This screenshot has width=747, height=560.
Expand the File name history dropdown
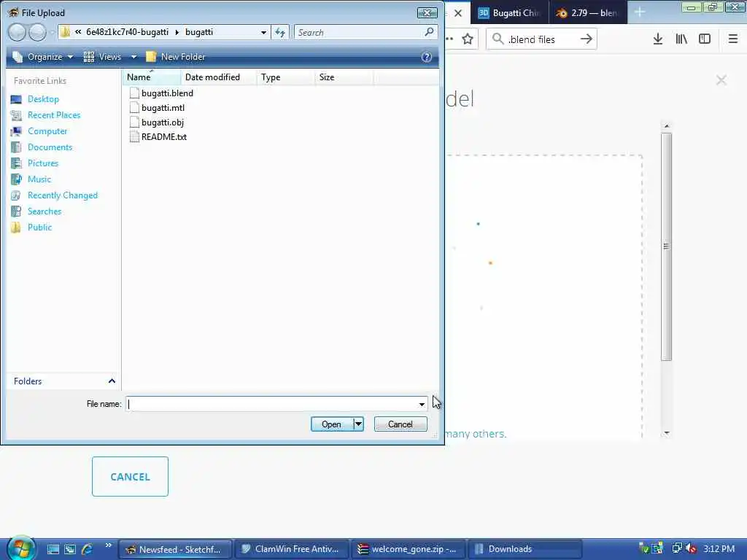[x=422, y=404]
